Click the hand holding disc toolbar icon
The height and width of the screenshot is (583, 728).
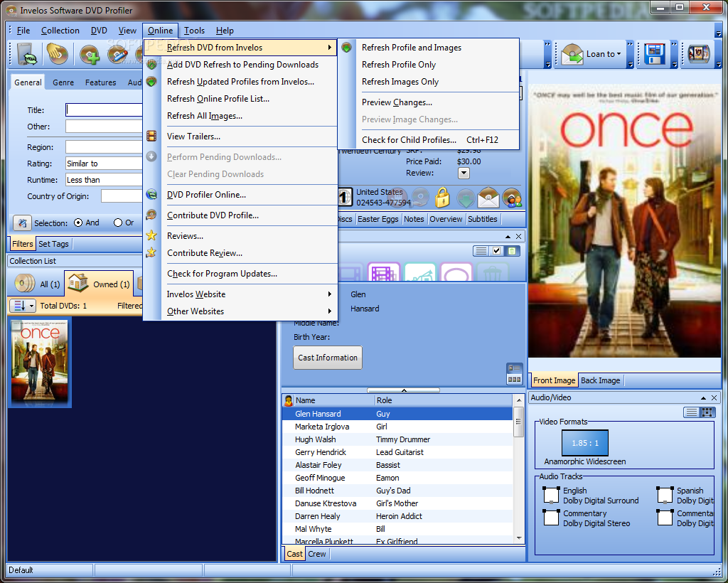(x=57, y=54)
